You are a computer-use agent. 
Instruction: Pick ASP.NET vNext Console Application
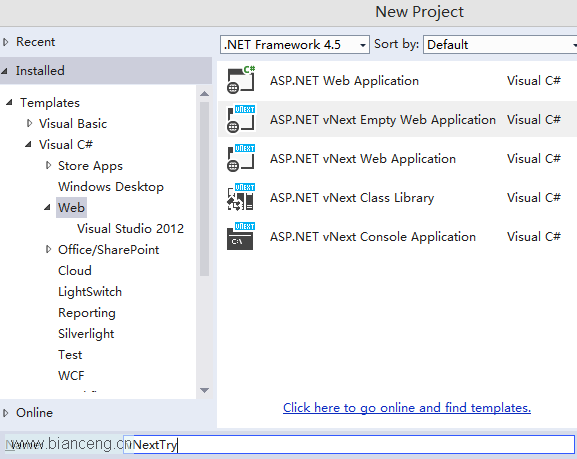pos(373,237)
